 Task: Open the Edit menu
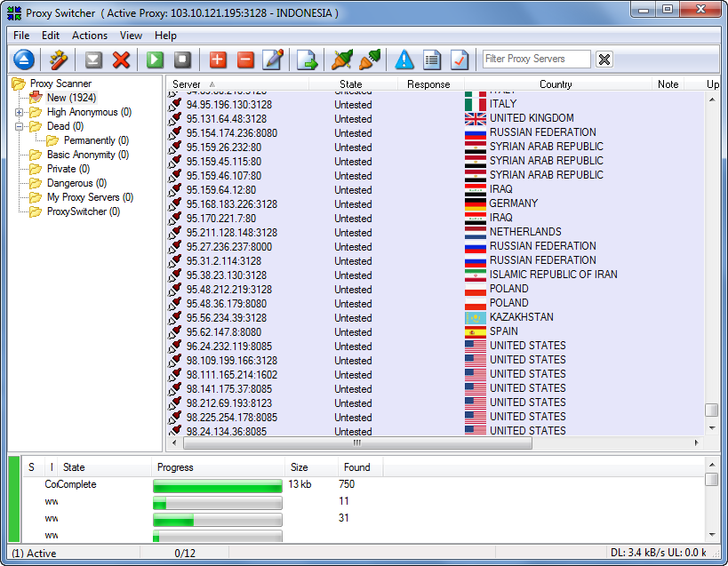coord(51,36)
